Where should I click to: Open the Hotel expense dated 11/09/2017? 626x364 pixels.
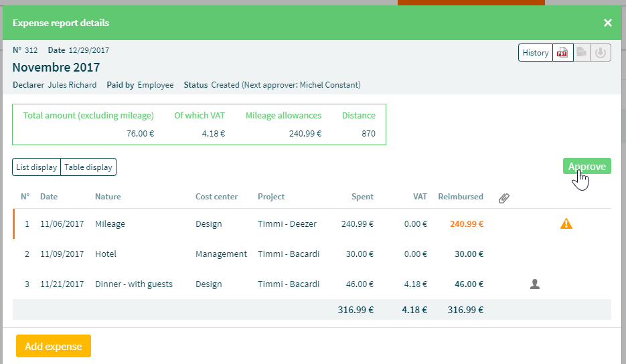pyautogui.click(x=312, y=254)
